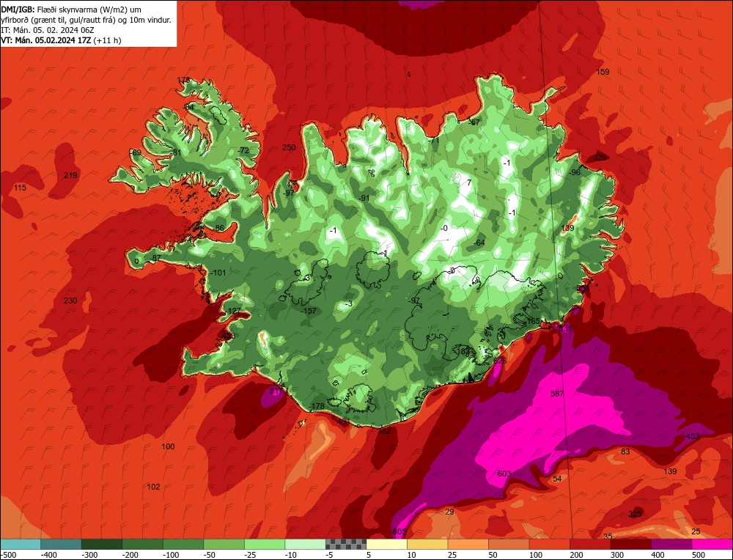Click the valid time line 'VT: Mán. 05.02.2024 17Z'
Viewport: 733px width, 560px height.
click(x=46, y=40)
